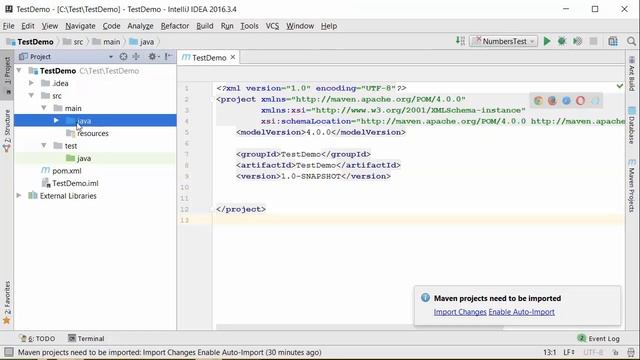Hide the Project tool window with the pin icon
The height and width of the screenshot is (360, 640).
[x=168, y=57]
